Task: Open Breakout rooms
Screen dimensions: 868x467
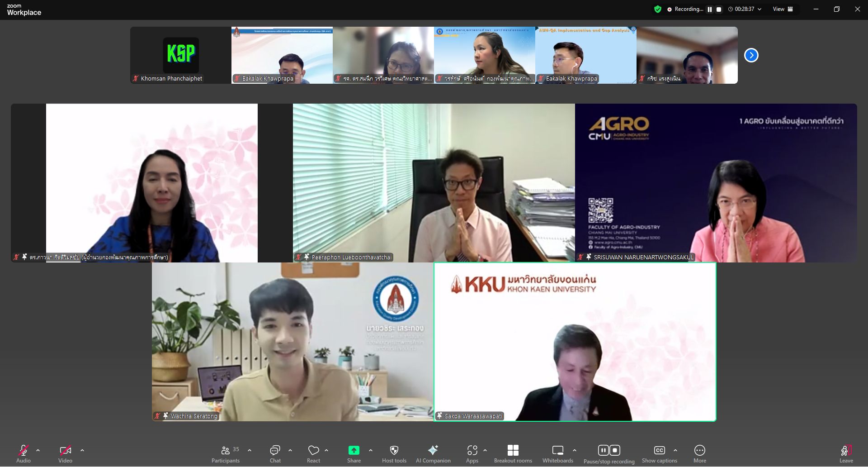Action: [513, 454]
